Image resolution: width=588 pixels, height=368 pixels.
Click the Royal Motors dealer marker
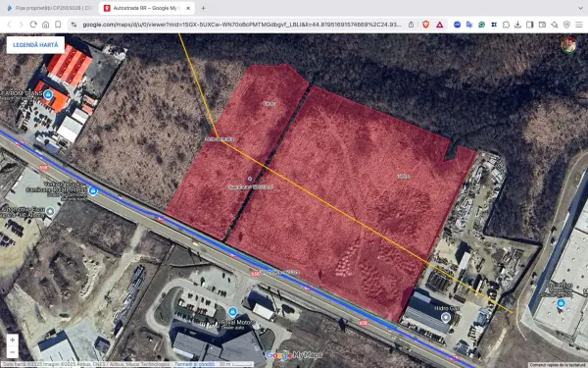(232, 312)
